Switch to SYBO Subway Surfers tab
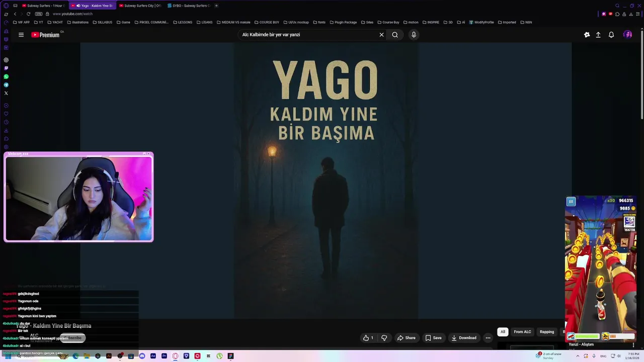 188,6
